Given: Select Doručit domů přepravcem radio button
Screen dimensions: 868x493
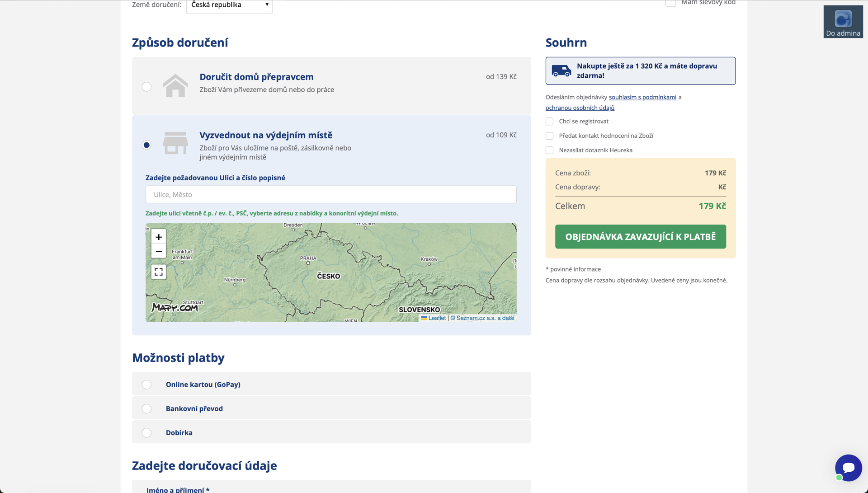Looking at the screenshot, I should click(x=146, y=87).
